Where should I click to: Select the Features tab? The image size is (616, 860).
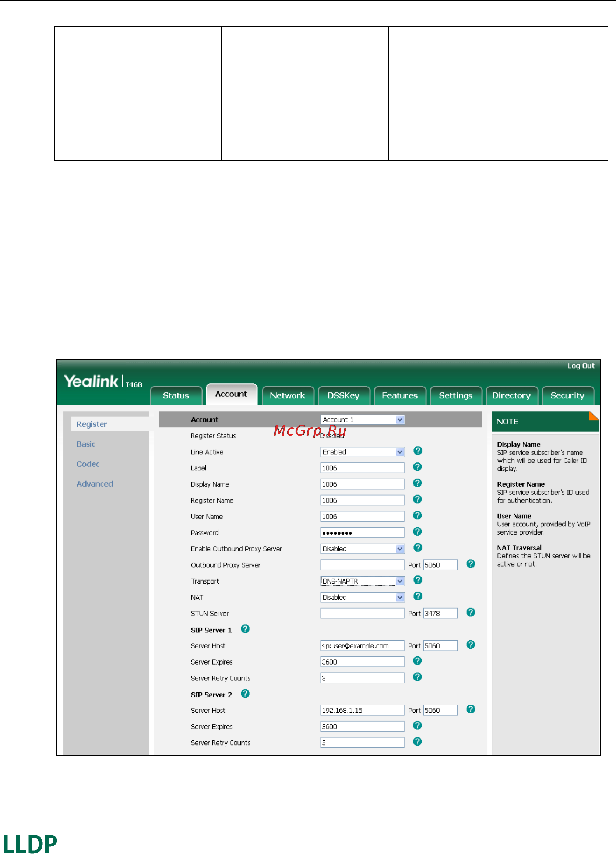[400, 396]
